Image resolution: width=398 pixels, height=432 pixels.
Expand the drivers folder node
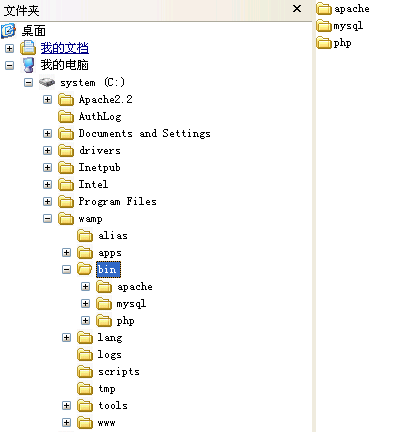[x=47, y=150]
